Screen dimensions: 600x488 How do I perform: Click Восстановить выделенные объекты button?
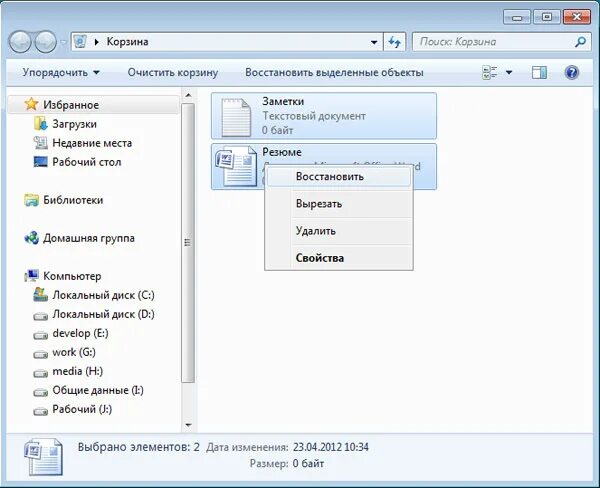pos(334,72)
